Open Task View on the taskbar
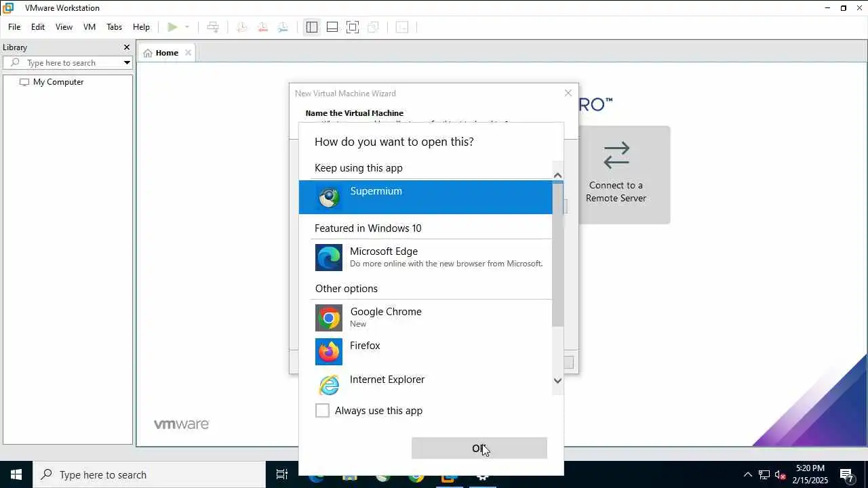Screen dimensions: 868x488 point(282,474)
